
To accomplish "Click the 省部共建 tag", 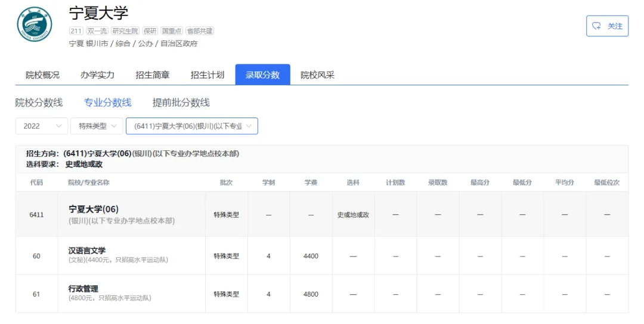I will pos(200,31).
